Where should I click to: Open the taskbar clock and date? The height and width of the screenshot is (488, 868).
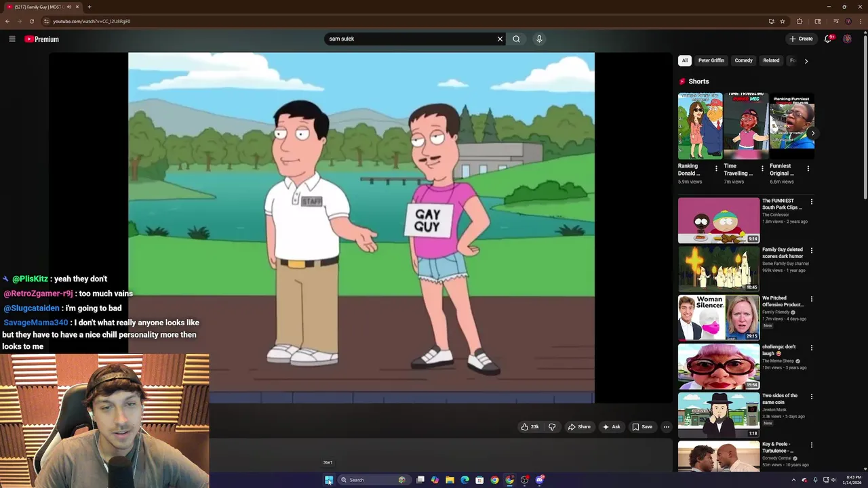pyautogui.click(x=852, y=480)
